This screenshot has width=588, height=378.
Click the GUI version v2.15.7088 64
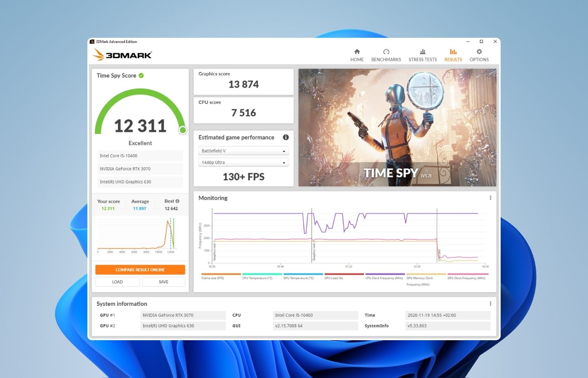tap(315, 326)
